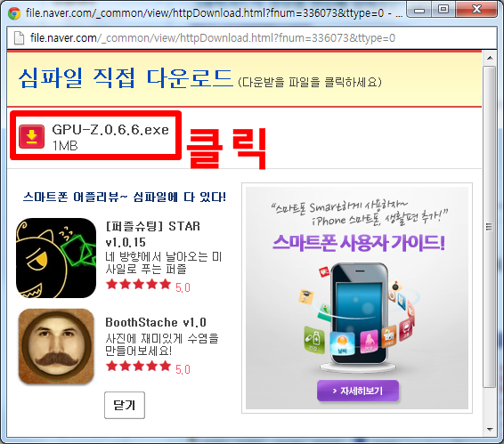Click the BoothStache description 사진에 재미있게 text
504x444 pixels.
[162, 344]
